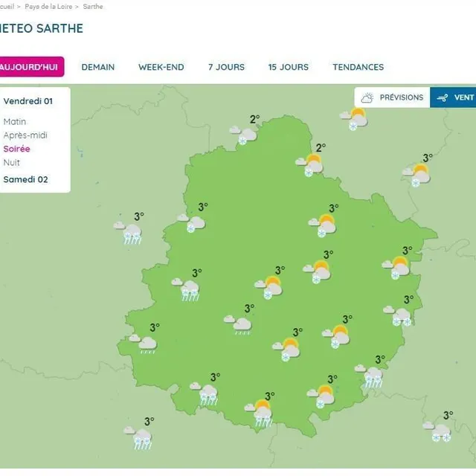The width and height of the screenshot is (476, 476).
Task: Open the WEEK-END forecast tab
Action: coord(161,67)
